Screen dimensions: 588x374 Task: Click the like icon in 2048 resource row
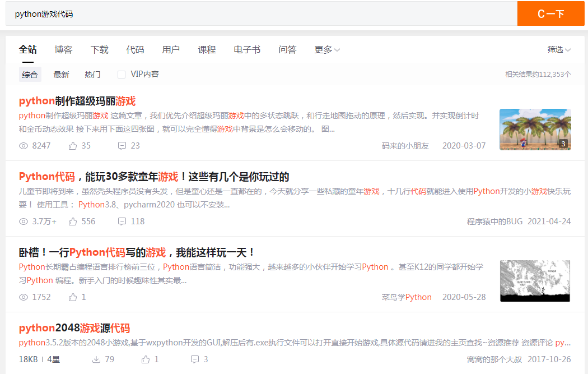[x=146, y=359]
